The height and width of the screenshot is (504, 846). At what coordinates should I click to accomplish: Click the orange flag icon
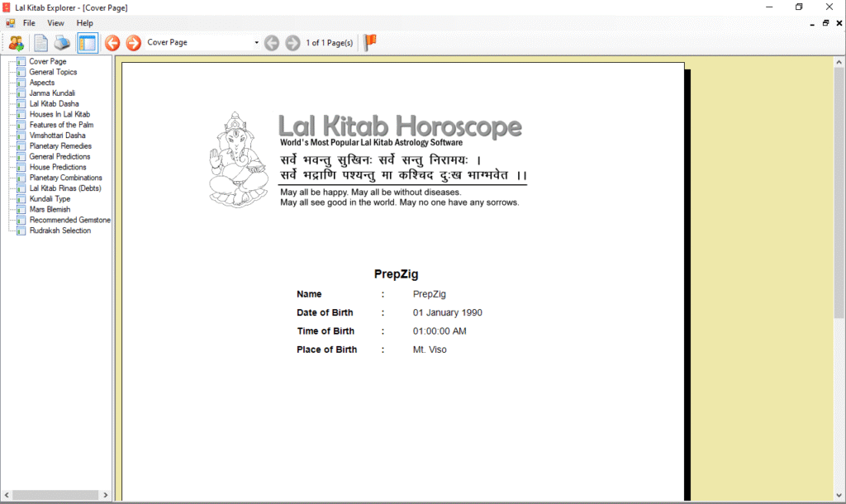tap(370, 42)
